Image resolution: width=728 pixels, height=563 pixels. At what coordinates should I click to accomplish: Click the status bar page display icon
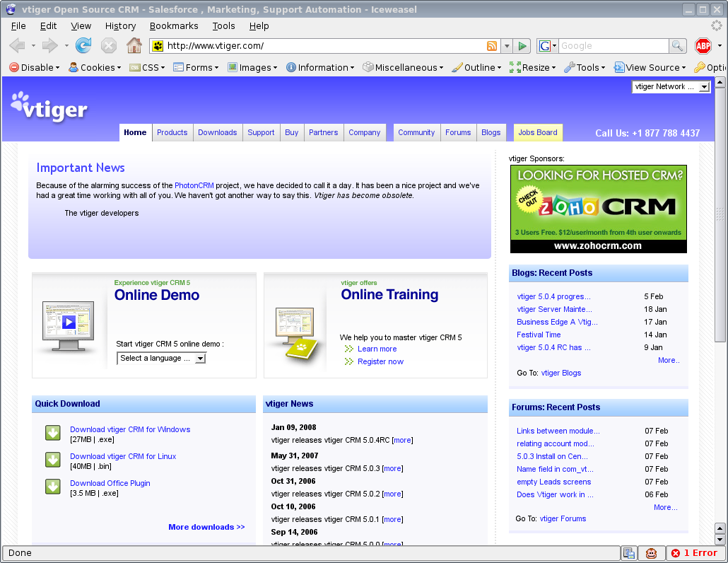pyautogui.click(x=629, y=553)
